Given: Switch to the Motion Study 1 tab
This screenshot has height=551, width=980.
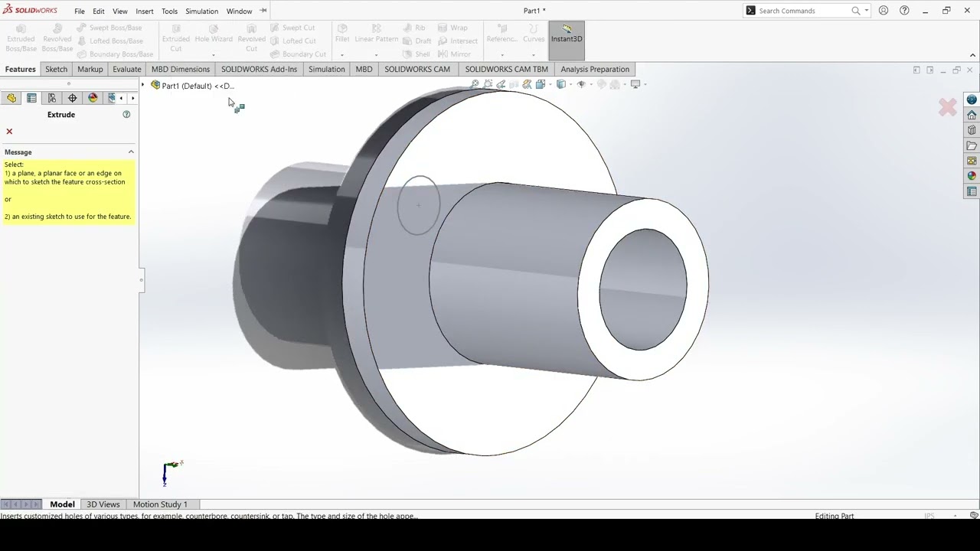Looking at the screenshot, I should (160, 504).
